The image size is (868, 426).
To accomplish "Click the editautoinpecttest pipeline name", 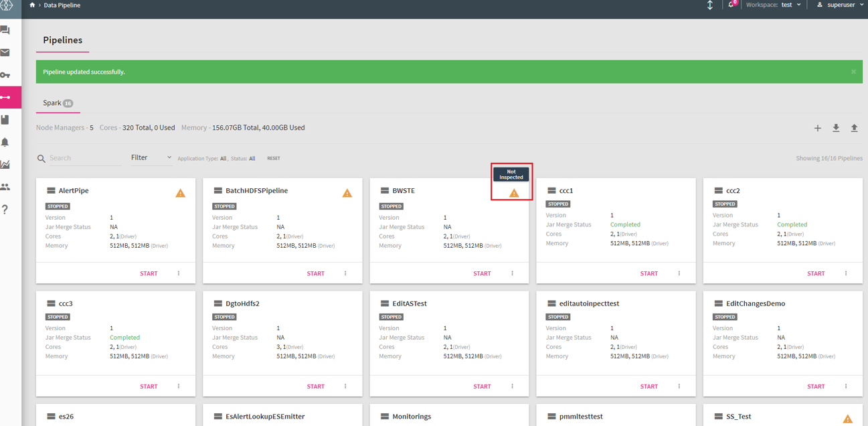I will tap(589, 303).
